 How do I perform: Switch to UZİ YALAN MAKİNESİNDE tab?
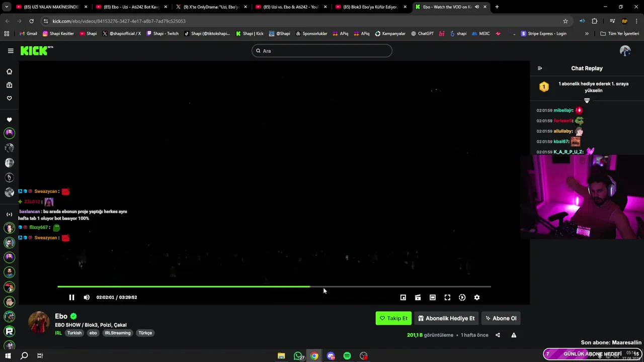52,7
